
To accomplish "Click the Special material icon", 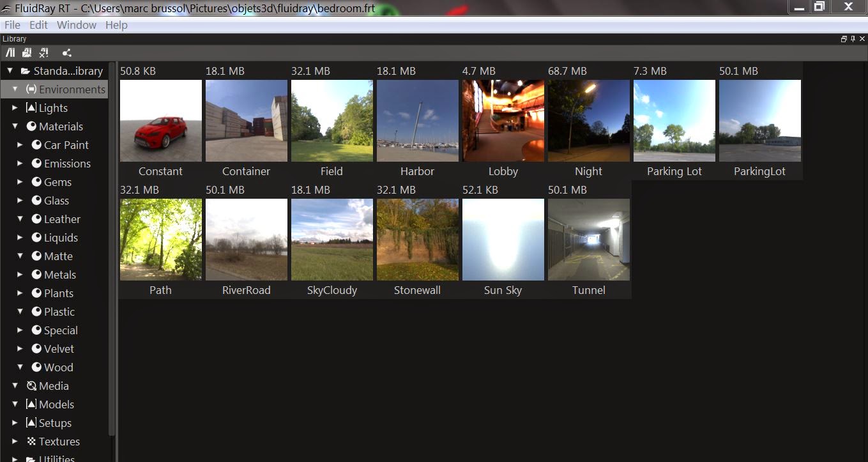I will 36,330.
